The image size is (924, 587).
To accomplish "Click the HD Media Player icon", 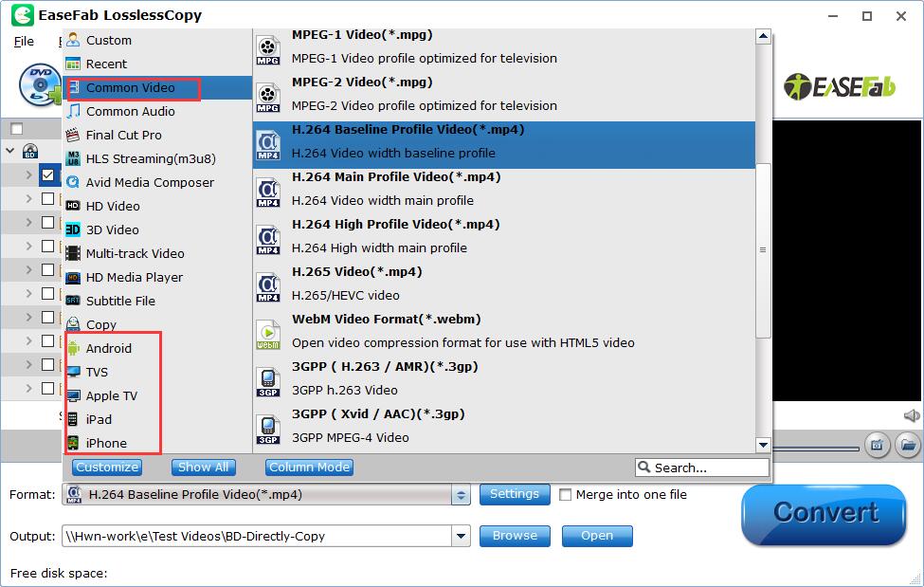I will click(72, 277).
